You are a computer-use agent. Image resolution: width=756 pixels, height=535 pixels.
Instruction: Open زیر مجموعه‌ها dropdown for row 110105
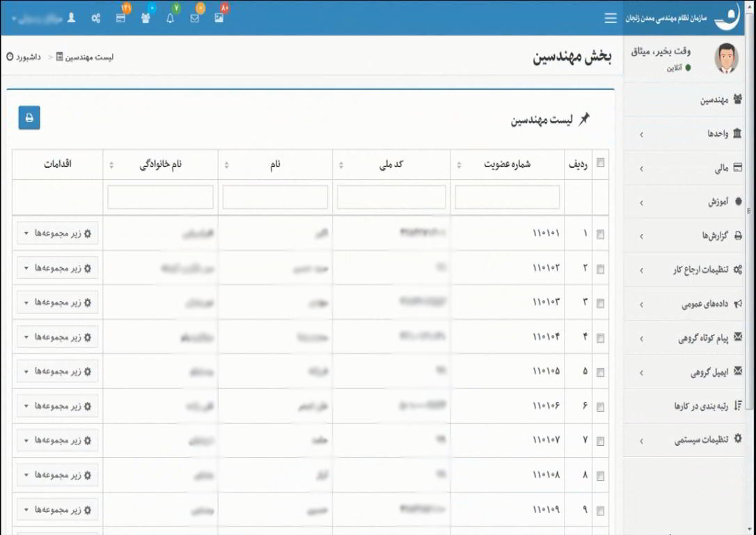click(x=57, y=371)
